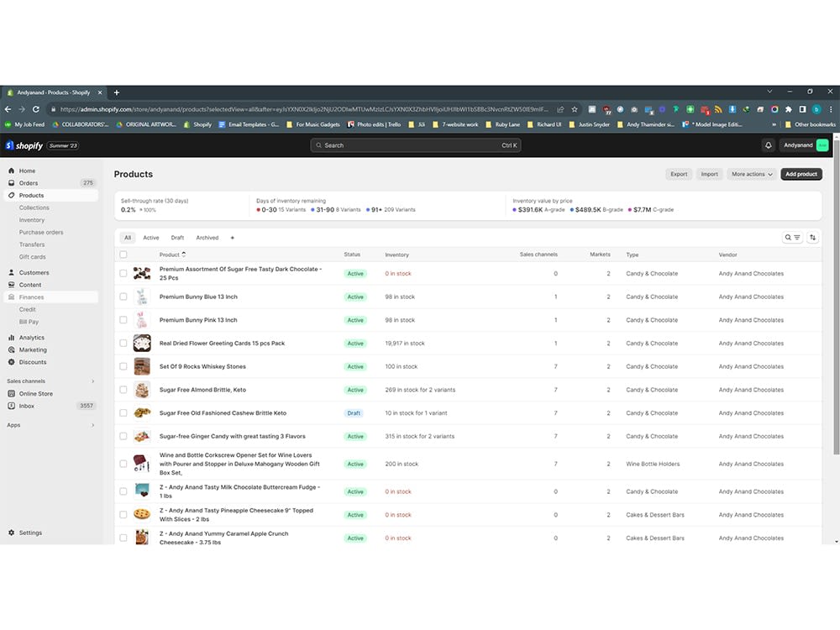Add a new view with plus
This screenshot has width=840, height=630.
(x=232, y=238)
